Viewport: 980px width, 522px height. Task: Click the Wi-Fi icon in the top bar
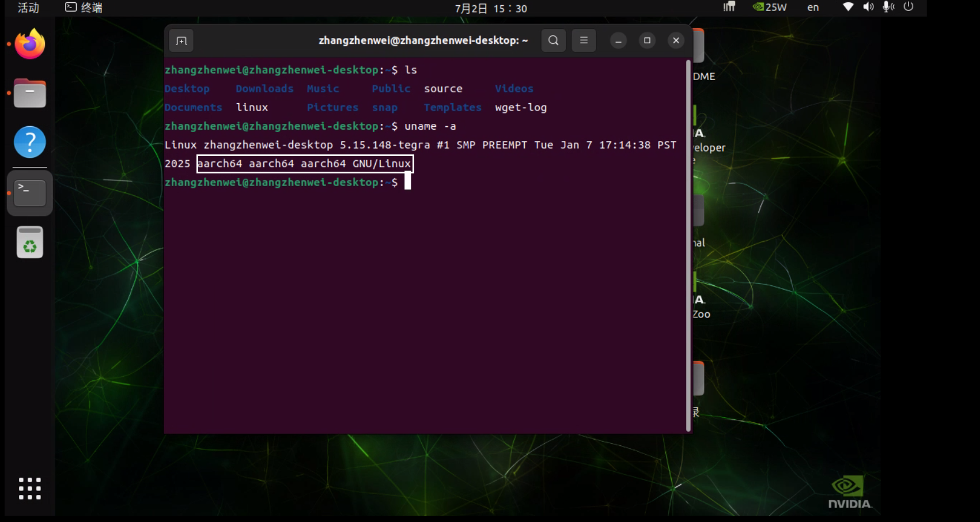pos(847,7)
